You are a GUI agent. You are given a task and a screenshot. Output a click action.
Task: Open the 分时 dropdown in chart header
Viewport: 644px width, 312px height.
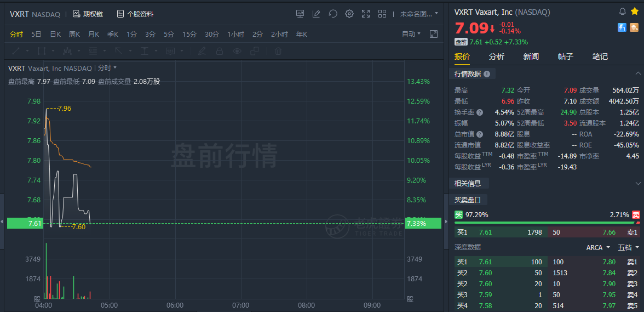(107, 68)
